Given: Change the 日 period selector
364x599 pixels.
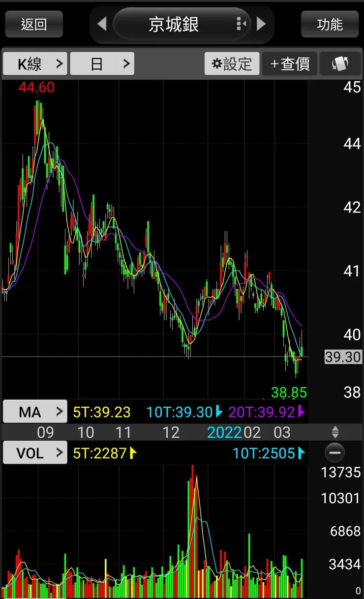Looking at the screenshot, I should (102, 63).
